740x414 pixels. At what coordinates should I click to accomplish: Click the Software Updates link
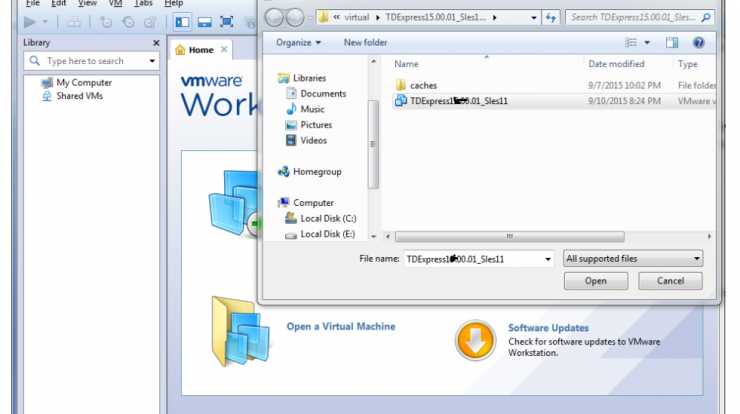(548, 328)
